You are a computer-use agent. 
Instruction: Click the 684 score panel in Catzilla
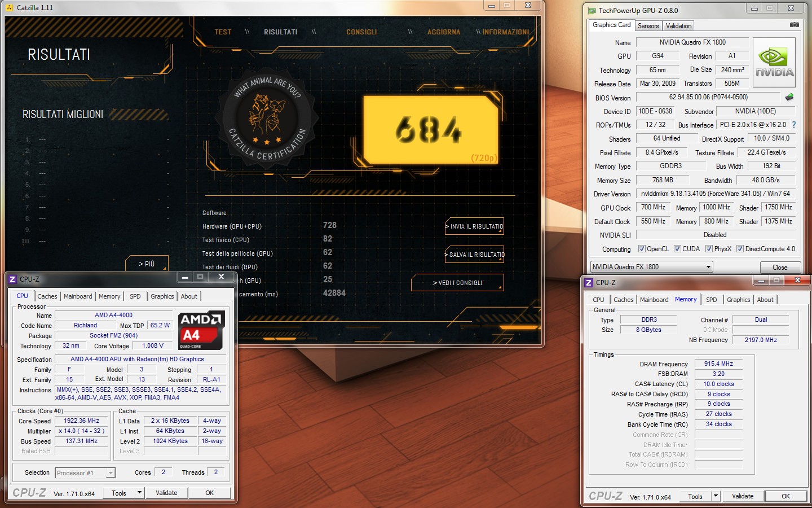click(431, 129)
